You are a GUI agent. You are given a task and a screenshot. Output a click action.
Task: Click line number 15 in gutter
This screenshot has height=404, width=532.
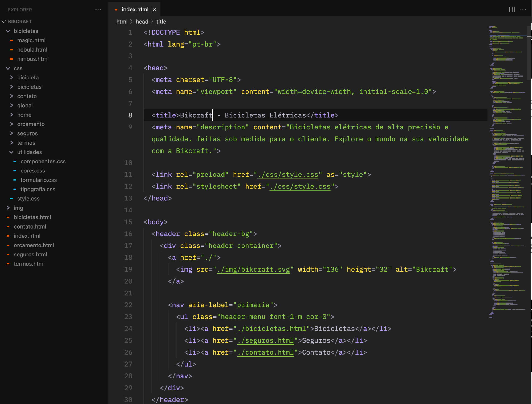128,222
